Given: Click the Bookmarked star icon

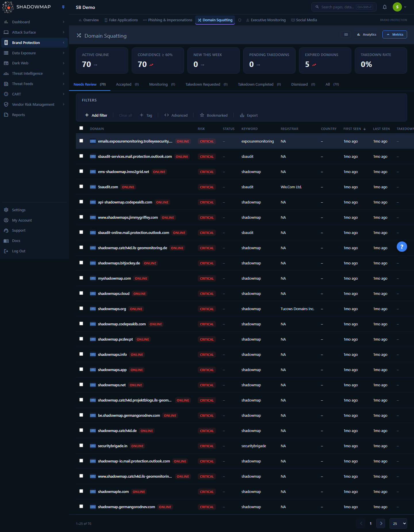Looking at the screenshot, I should [x=202, y=115].
